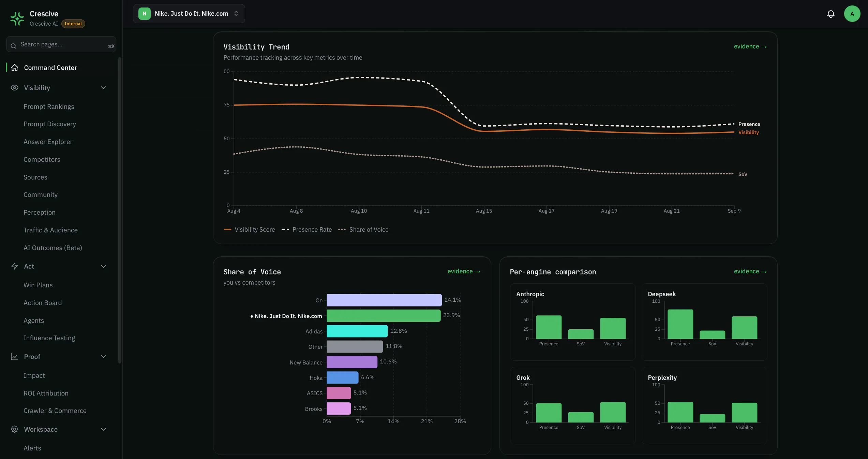The image size is (868, 459).
Task: Click the Workspace gear icon
Action: coord(14,429)
